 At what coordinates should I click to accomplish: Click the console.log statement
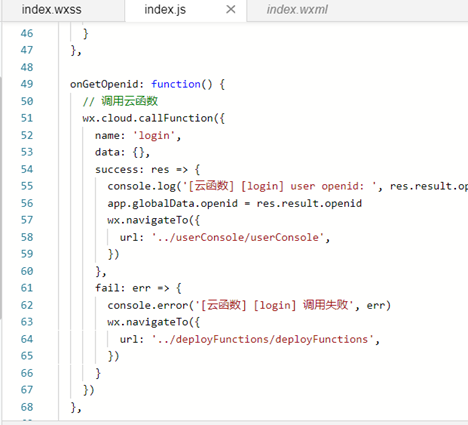287,186
